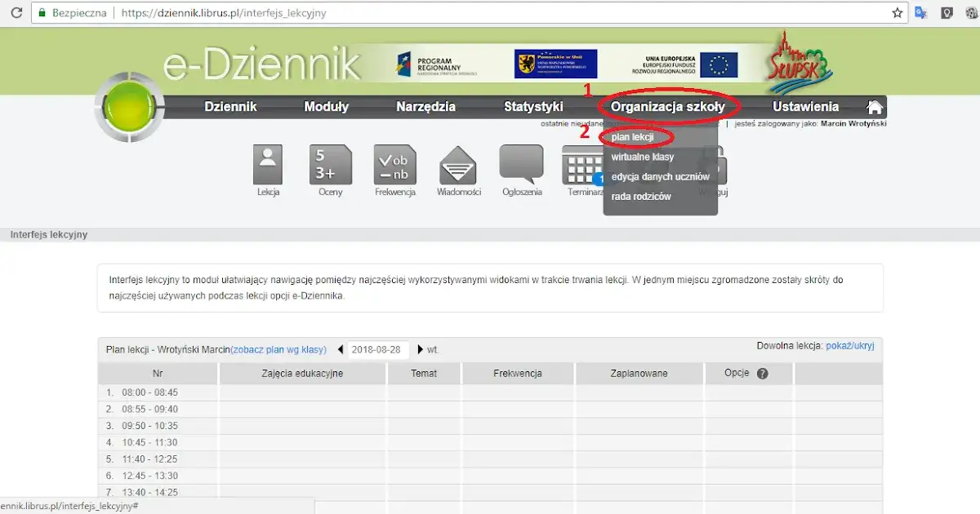980x514 pixels.
Task: Click the previous day arrow in the schedule
Action: click(340, 348)
